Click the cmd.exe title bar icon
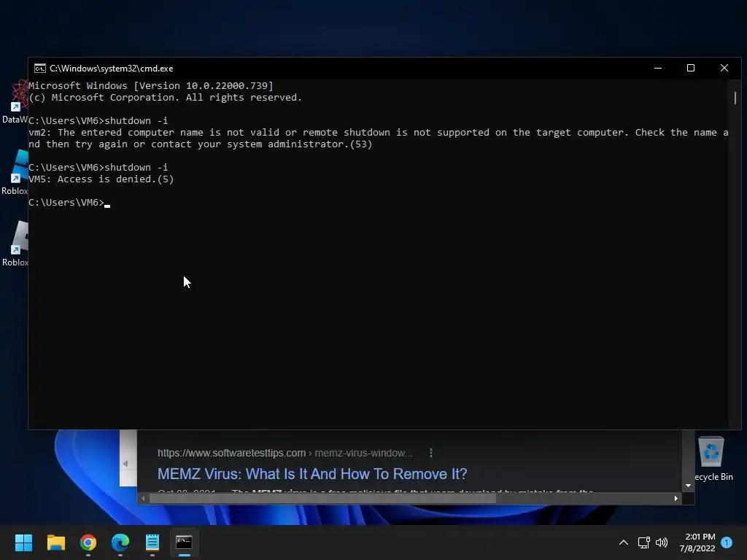The height and width of the screenshot is (560, 747). (40, 69)
